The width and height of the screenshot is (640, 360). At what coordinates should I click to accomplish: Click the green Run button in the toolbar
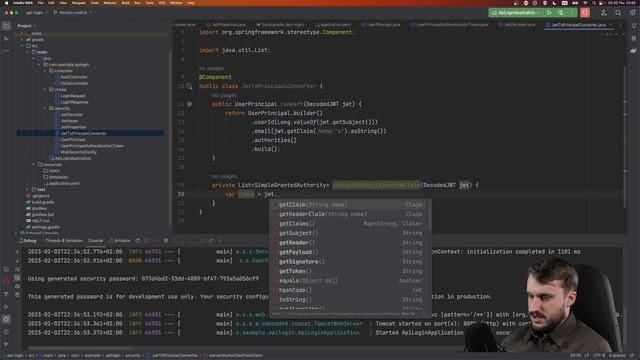pyautogui.click(x=549, y=13)
